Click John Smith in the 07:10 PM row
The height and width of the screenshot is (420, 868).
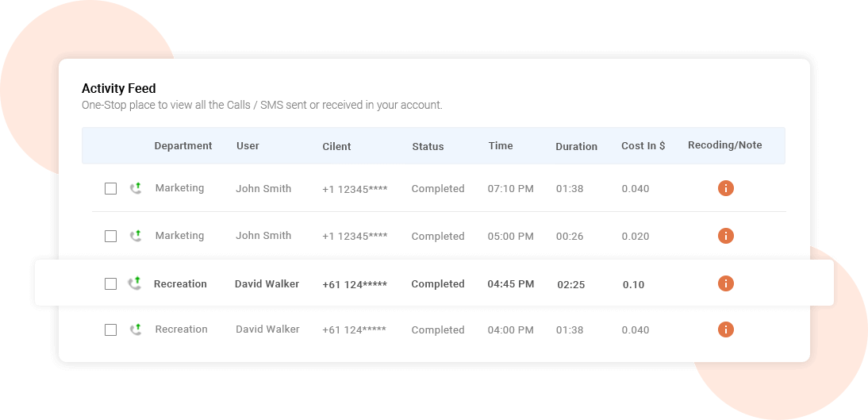coord(263,189)
